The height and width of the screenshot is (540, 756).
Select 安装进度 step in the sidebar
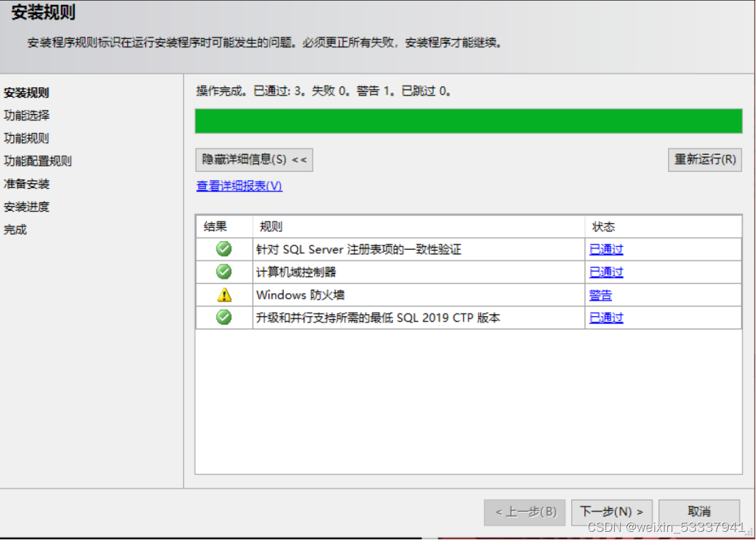coord(27,207)
